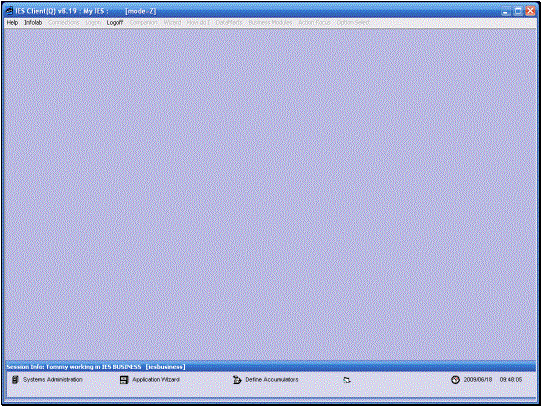This screenshot has height=406, width=541.
Task: Click the Systems Administration icon
Action: point(15,380)
